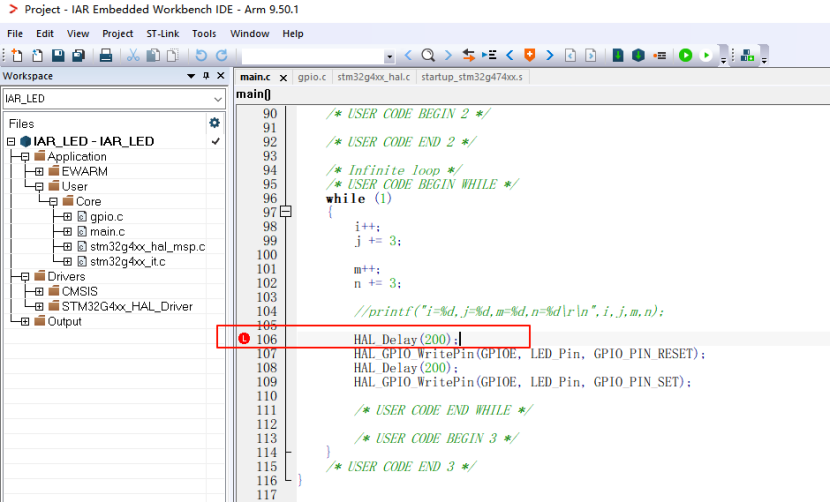Expand the gpio.c tree node
The image size is (830, 503).
67,217
